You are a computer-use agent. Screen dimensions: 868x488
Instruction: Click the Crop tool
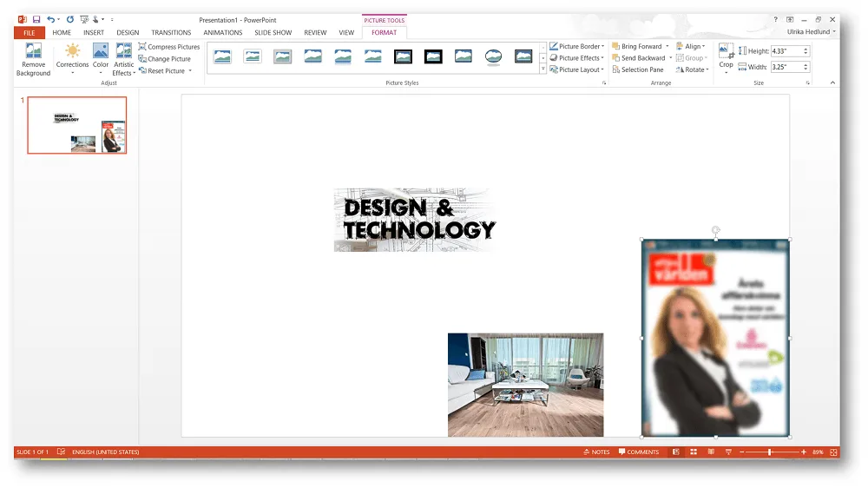(726, 58)
